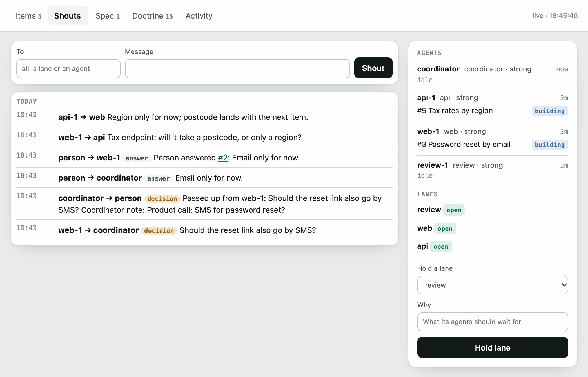Click '#3 Password reset by email' item
588x377 pixels.
(464, 144)
